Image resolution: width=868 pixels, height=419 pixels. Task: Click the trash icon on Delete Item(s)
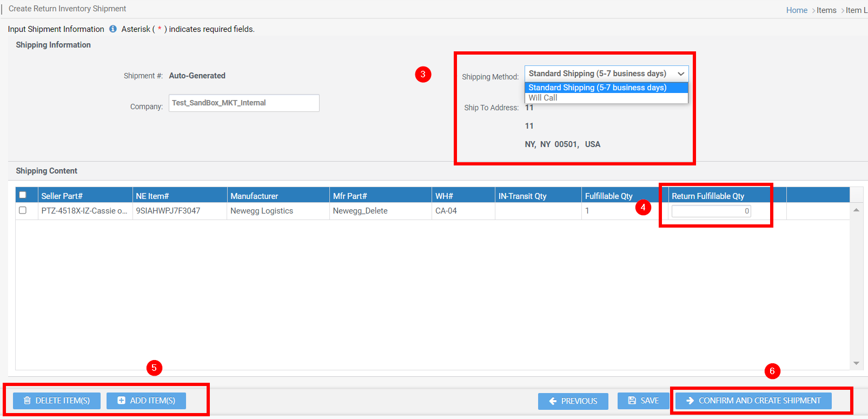pyautogui.click(x=27, y=401)
